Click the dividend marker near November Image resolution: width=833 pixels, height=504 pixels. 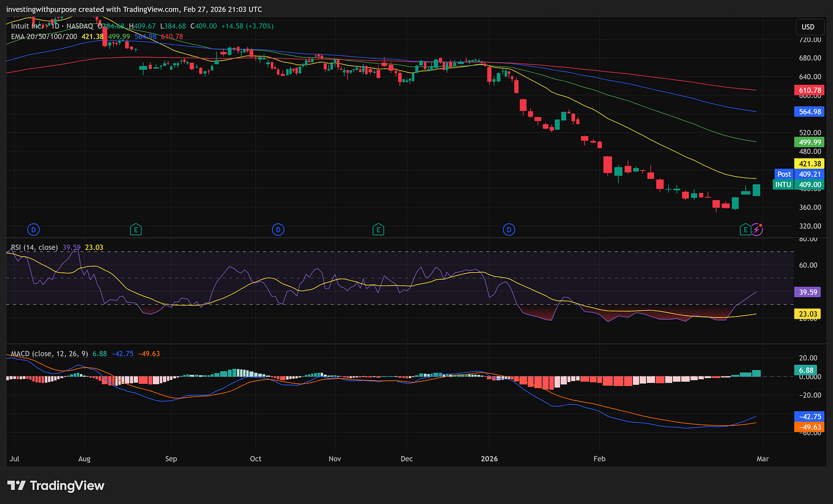[x=278, y=230]
